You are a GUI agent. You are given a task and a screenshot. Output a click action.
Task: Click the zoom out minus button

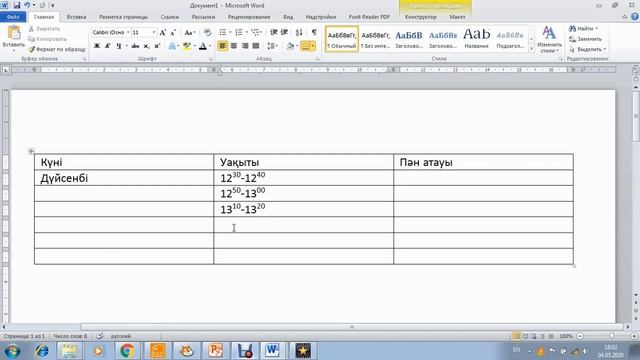[580, 336]
